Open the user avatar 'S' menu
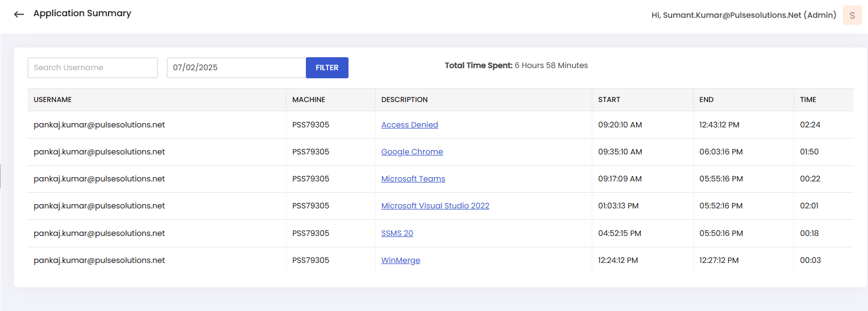This screenshot has width=868, height=311. tap(852, 15)
